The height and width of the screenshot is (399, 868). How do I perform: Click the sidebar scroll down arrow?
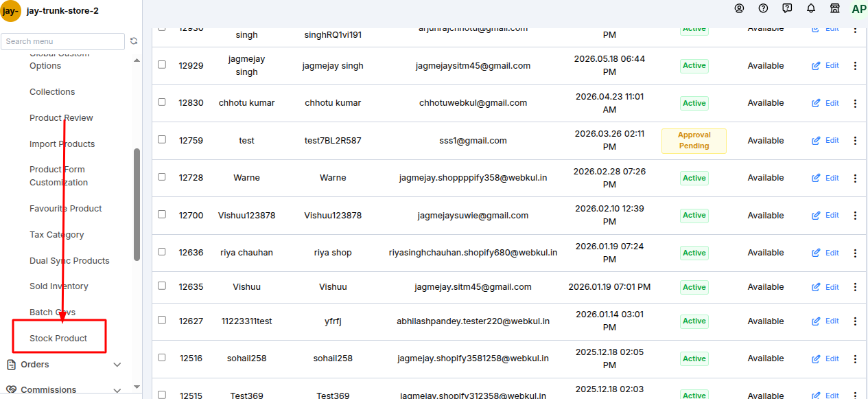coord(137,387)
